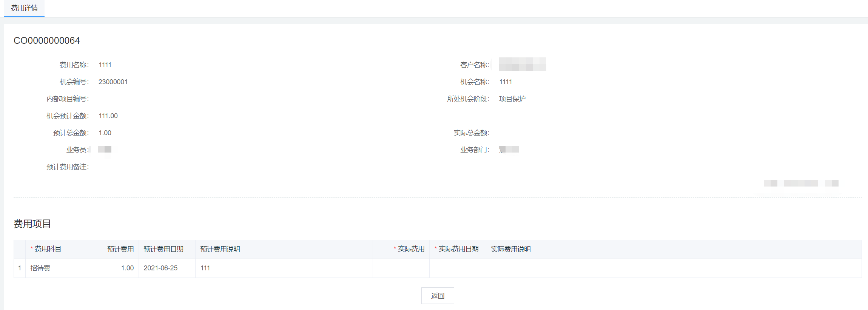Click the empty 实际费用日期 cell in row 1
868x310 pixels.
pyautogui.click(x=458, y=268)
